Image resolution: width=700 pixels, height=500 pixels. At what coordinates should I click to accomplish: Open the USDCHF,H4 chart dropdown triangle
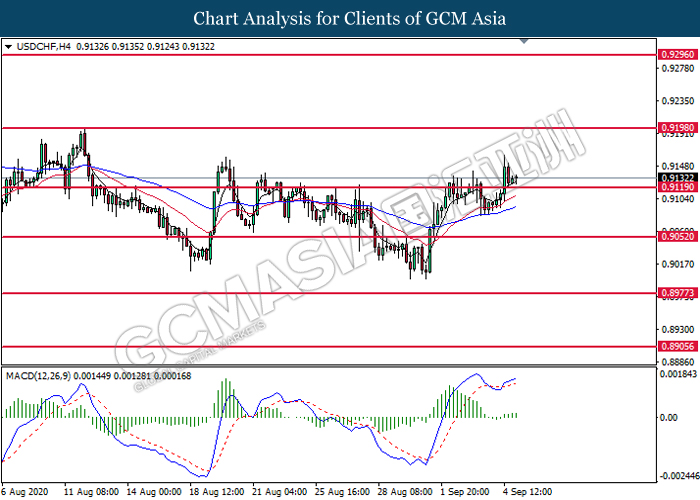(8, 46)
